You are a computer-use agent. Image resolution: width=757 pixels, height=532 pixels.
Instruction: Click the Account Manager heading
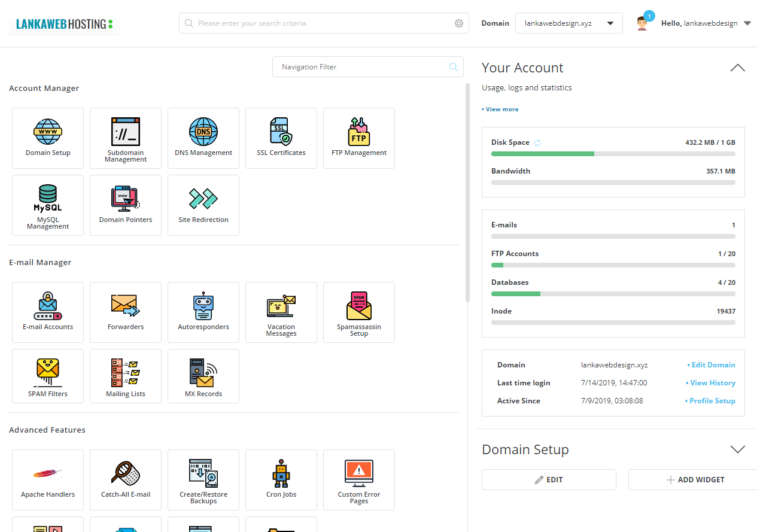click(44, 89)
